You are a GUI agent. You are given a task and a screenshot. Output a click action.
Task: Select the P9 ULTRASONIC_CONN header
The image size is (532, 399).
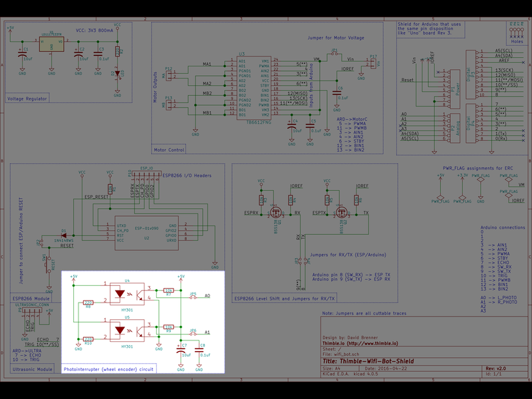32,311
